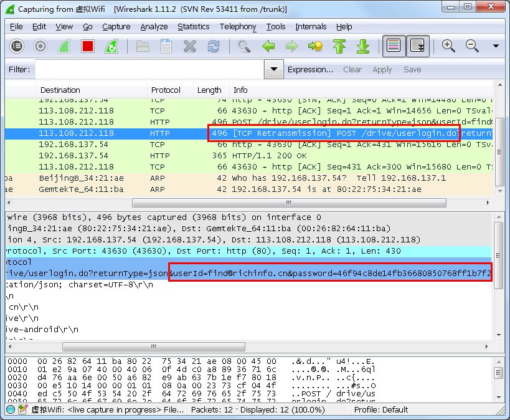Click the Apply filter button
510x420 pixels.
click(x=382, y=70)
